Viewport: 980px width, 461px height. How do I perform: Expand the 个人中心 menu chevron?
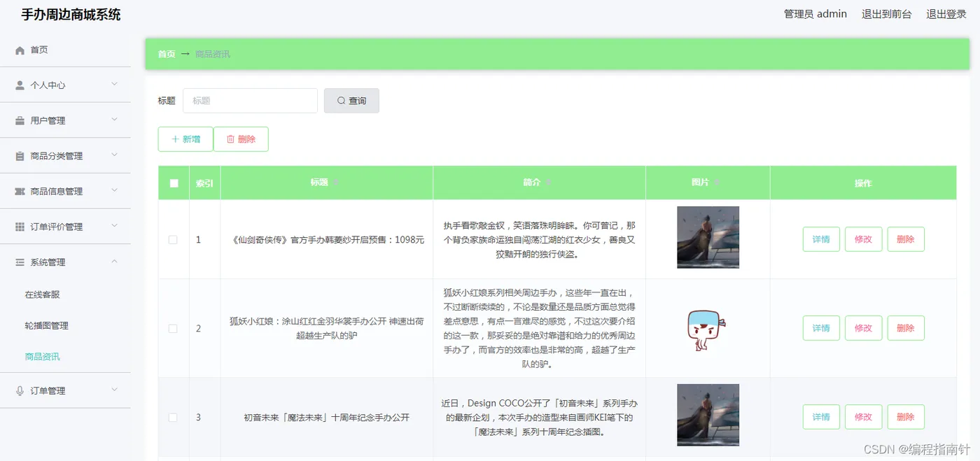point(115,85)
